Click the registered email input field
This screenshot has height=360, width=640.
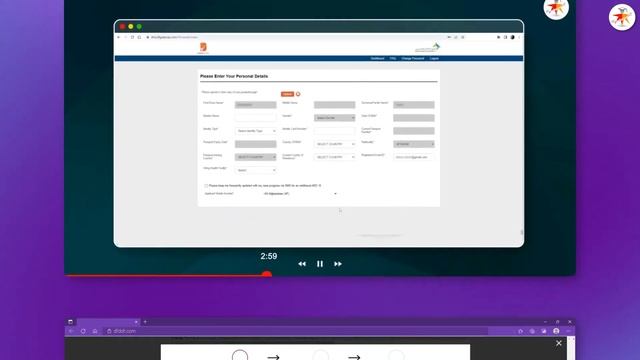click(414, 157)
